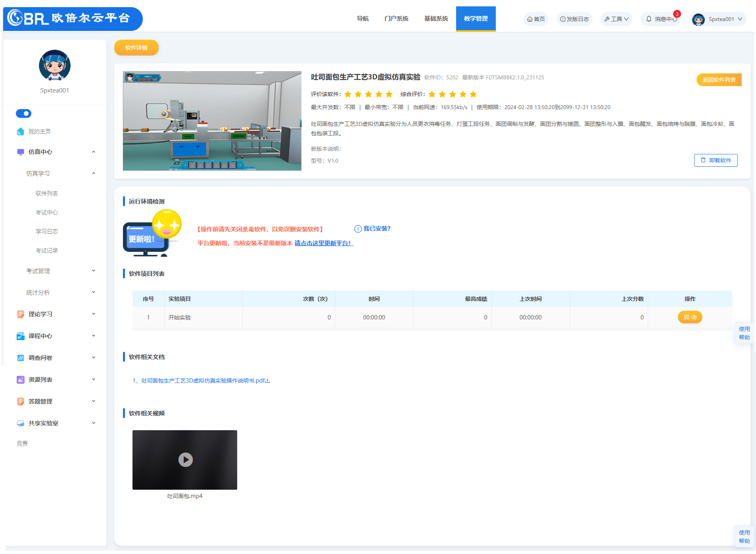The image size is (756, 554).
Task: Expand the 答题管理 section chevron
Action: tap(94, 402)
